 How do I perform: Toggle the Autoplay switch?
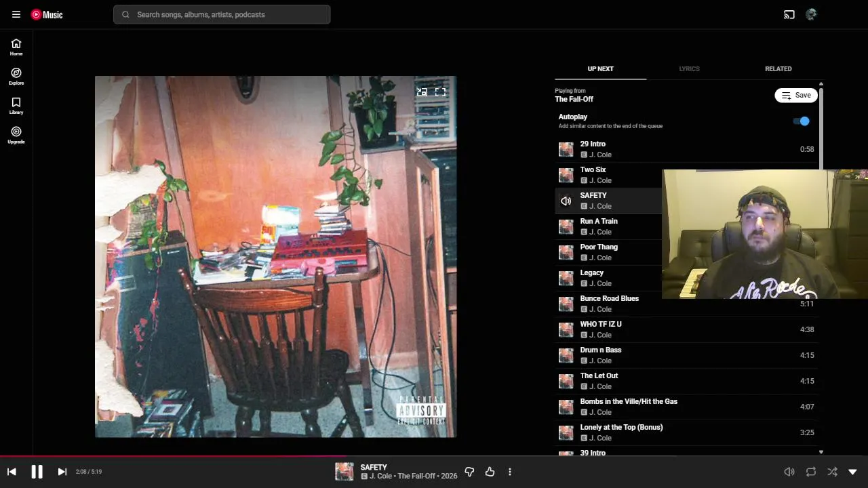tap(802, 121)
